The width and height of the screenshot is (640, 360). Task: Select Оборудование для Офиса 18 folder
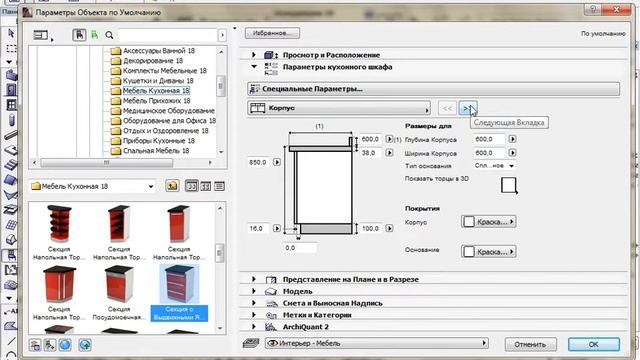tap(169, 121)
